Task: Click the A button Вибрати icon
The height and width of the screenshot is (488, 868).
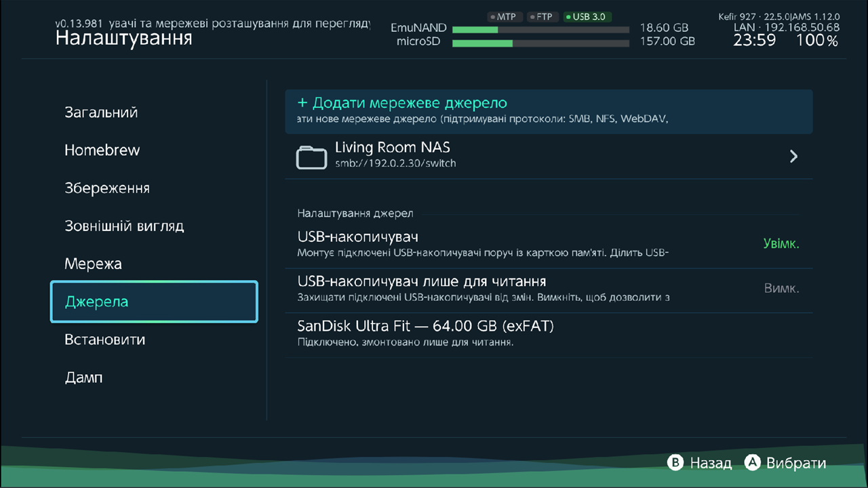Action: pyautogui.click(x=752, y=463)
